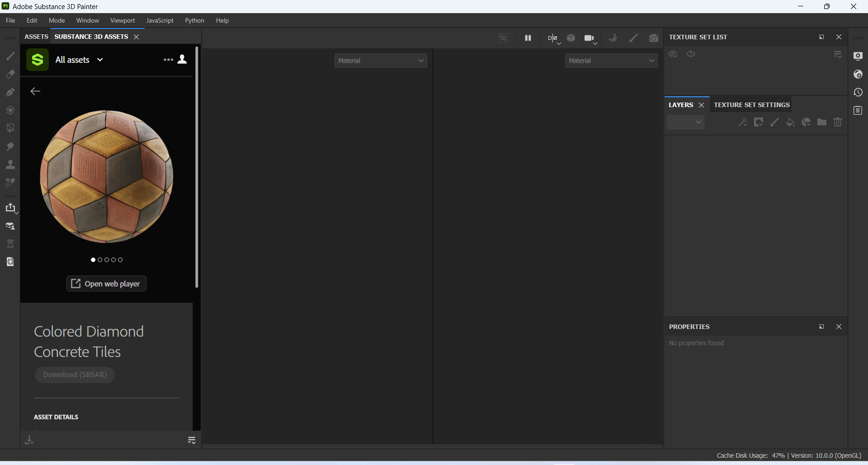Delete layer with trash icon
This screenshot has width=868, height=465.
838,122
